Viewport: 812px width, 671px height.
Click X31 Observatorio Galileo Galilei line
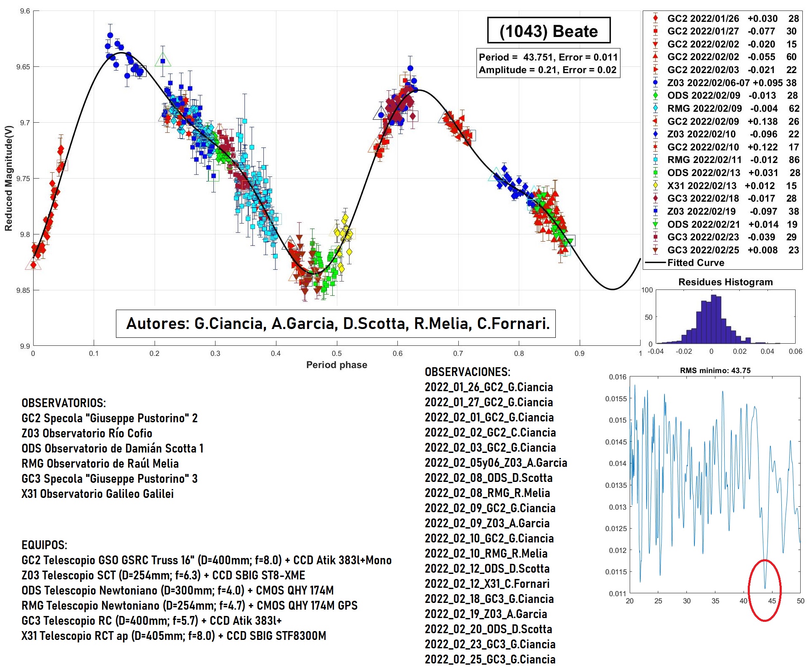click(x=97, y=494)
